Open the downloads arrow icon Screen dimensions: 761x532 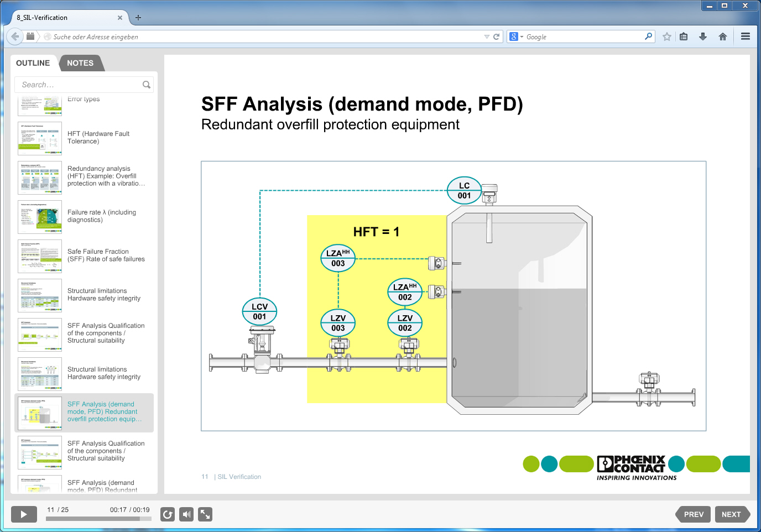click(x=703, y=36)
